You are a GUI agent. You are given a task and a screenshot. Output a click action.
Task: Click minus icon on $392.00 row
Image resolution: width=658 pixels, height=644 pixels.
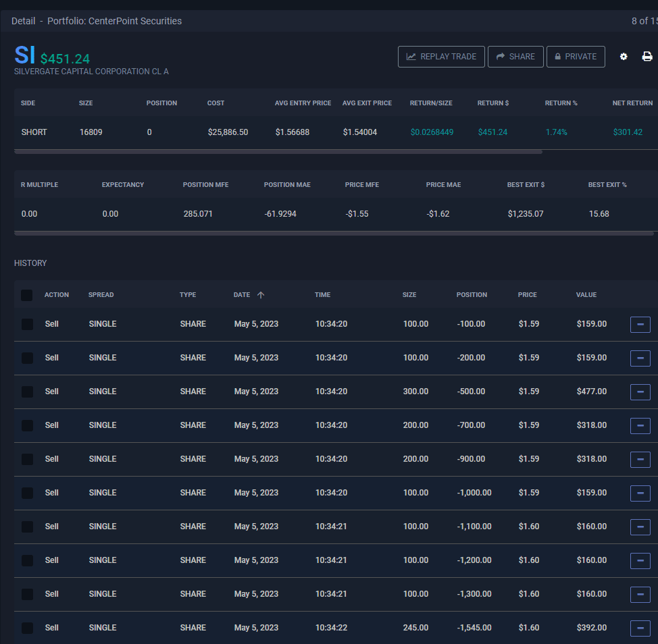tap(640, 628)
